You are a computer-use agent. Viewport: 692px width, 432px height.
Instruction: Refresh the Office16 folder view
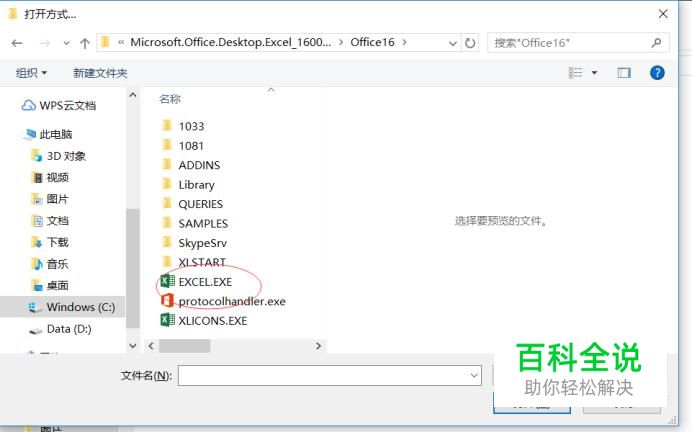pyautogui.click(x=470, y=43)
